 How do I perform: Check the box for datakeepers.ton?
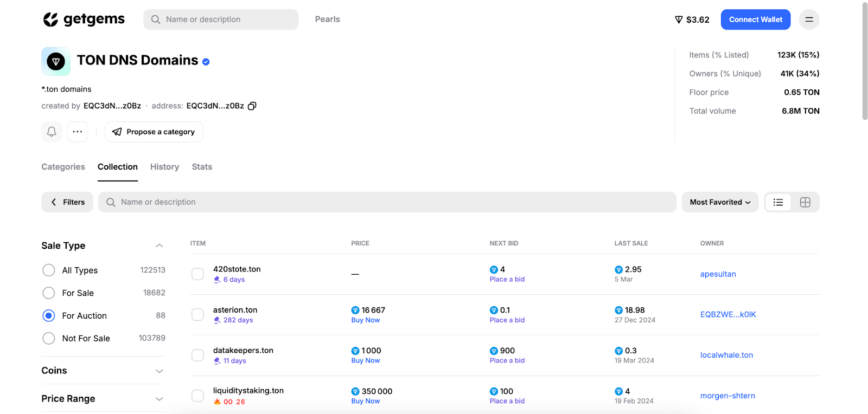point(197,355)
